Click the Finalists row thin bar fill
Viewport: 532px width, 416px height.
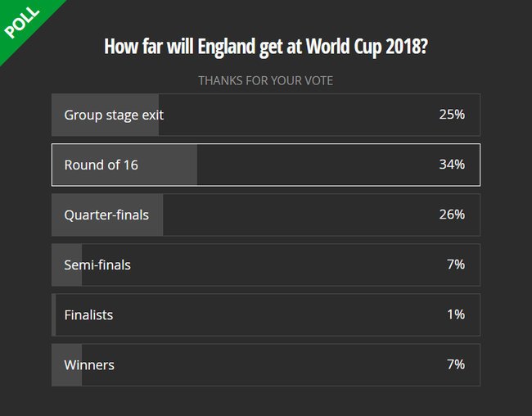point(53,314)
